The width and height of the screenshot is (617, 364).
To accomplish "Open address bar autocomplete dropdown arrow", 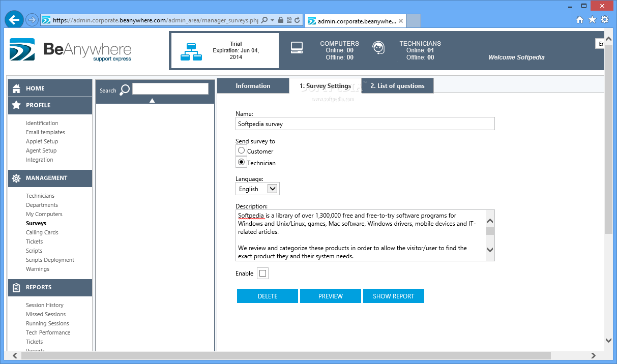I will point(273,20).
